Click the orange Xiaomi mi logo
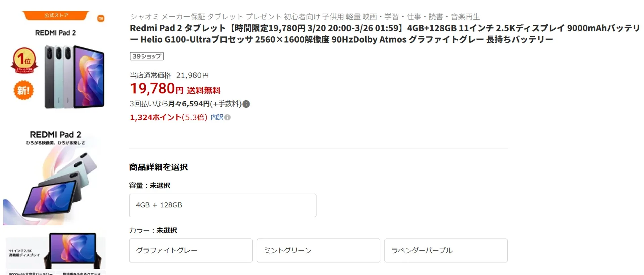The image size is (644, 275). point(101,18)
